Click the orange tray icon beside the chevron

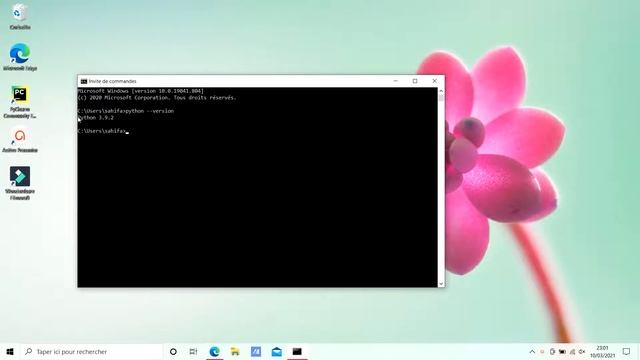click(x=542, y=351)
